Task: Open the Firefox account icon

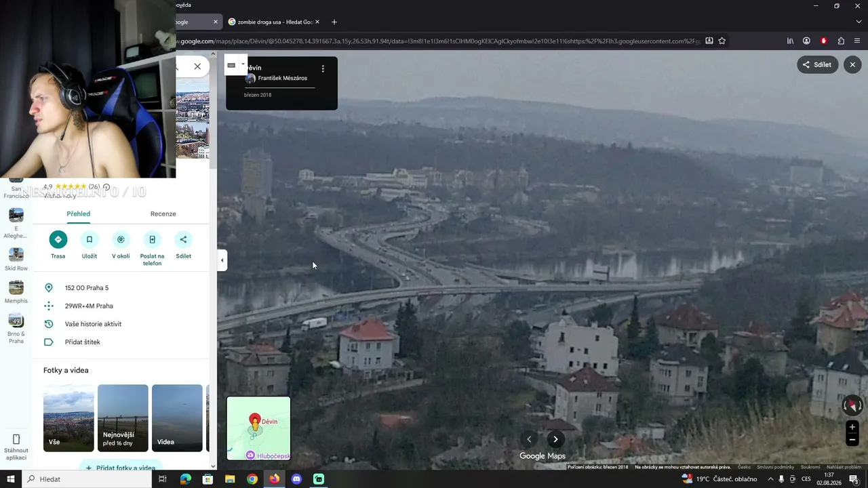Action: coord(806,41)
